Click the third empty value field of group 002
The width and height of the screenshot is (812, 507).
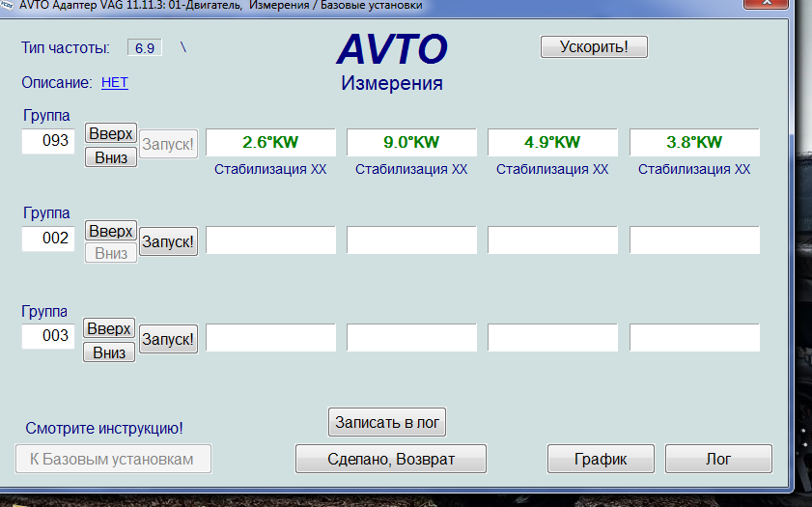coord(552,239)
